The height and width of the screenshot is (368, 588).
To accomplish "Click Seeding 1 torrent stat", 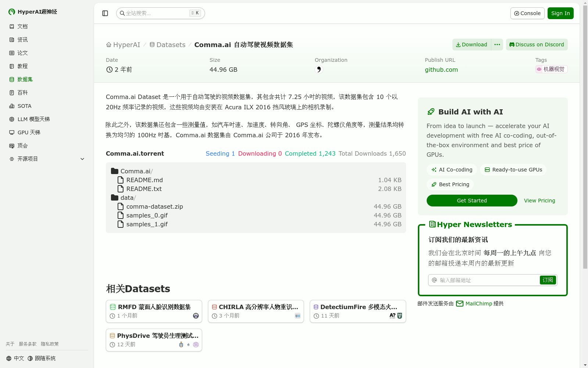I will pos(220,153).
